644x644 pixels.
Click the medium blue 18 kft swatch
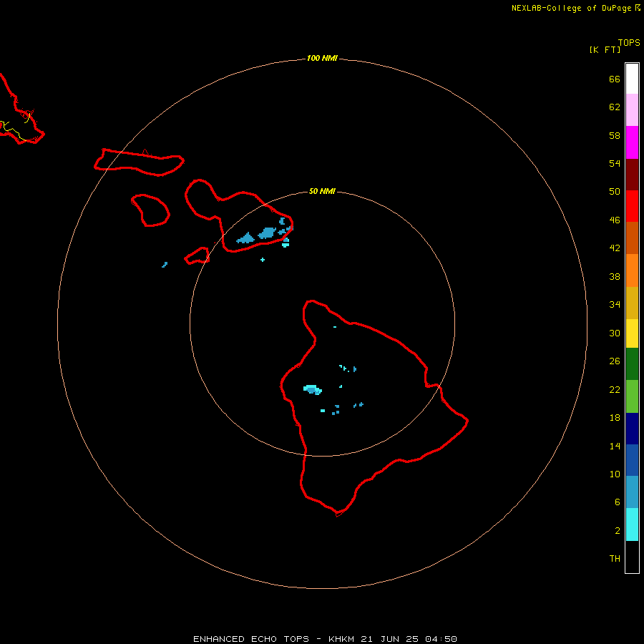click(x=632, y=460)
